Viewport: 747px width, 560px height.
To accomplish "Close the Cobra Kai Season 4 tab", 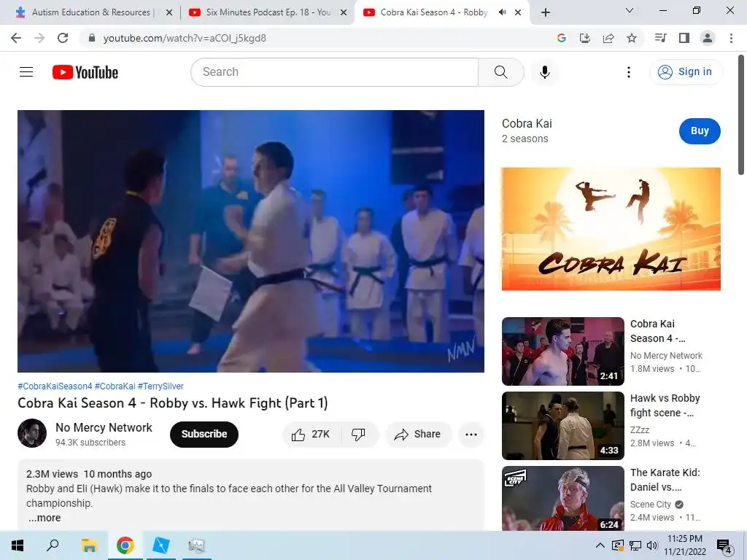I will point(518,12).
